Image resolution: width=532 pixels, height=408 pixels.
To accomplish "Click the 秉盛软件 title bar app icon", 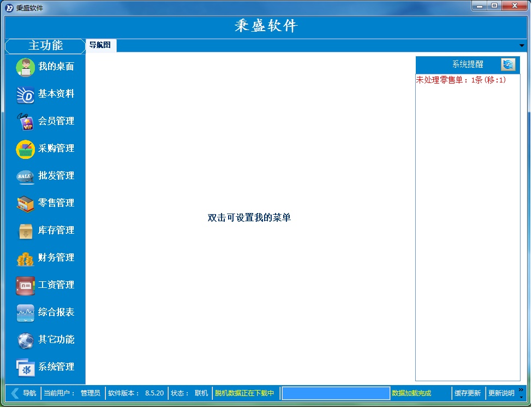I will point(9,8).
